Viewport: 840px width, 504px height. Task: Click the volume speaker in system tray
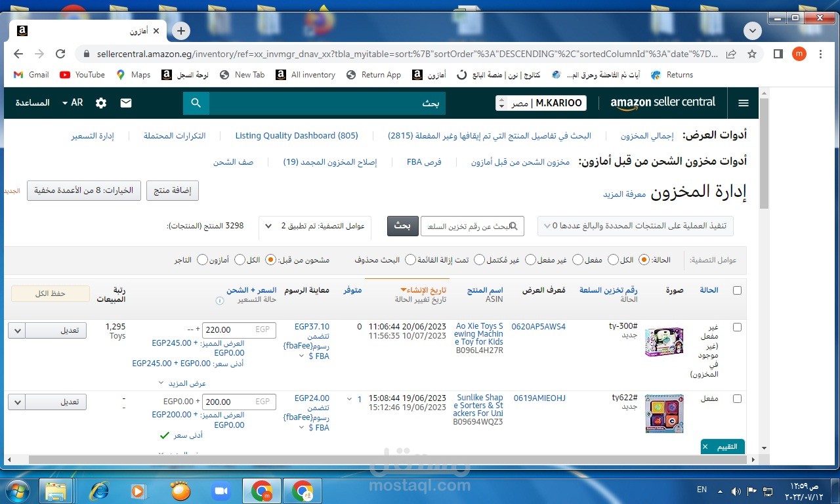point(736,490)
